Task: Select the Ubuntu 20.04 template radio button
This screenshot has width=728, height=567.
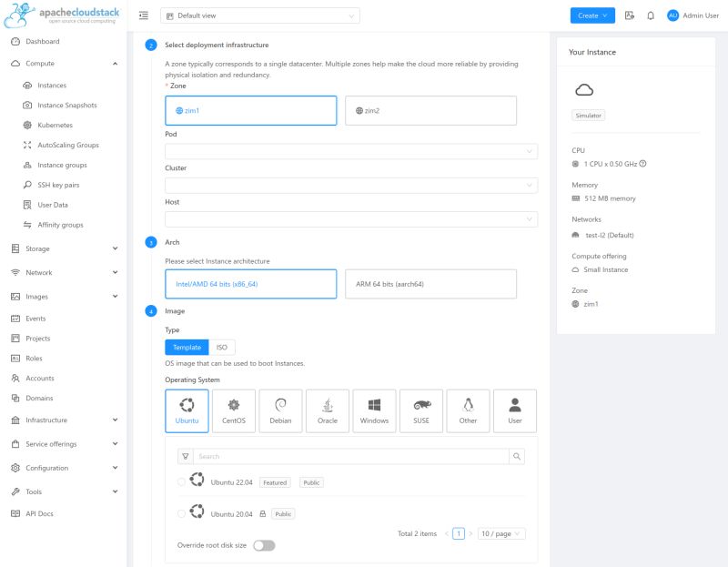Action: point(180,513)
